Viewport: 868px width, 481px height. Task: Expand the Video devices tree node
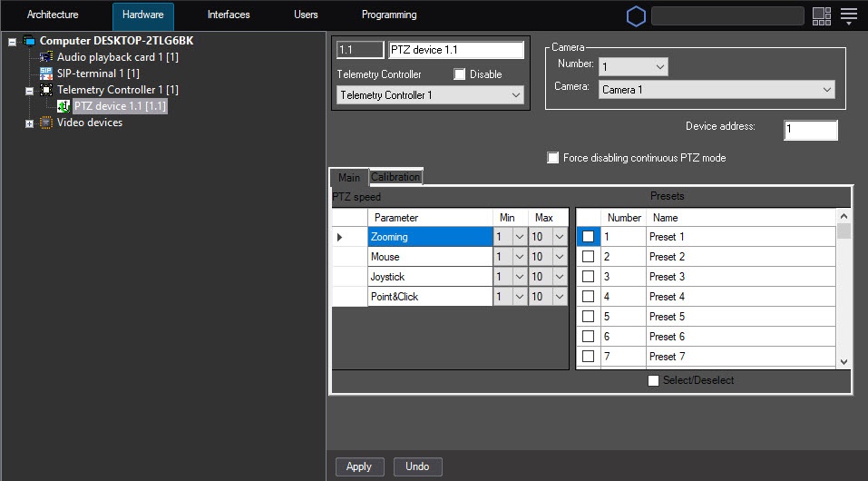pyautogui.click(x=29, y=123)
